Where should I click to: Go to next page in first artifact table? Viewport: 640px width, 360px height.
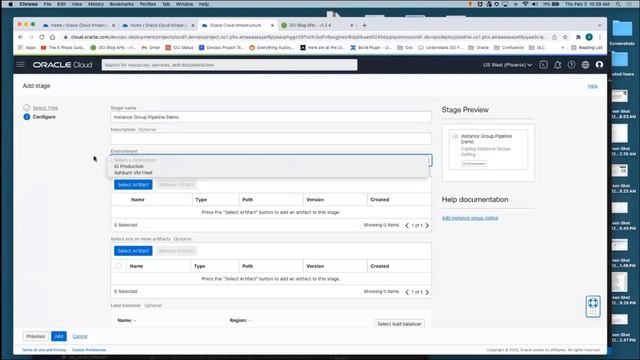pos(427,225)
